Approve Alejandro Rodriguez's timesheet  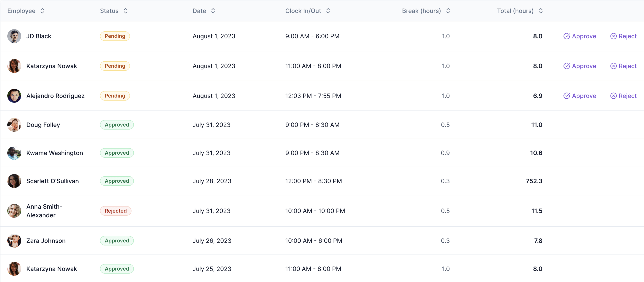pos(580,96)
